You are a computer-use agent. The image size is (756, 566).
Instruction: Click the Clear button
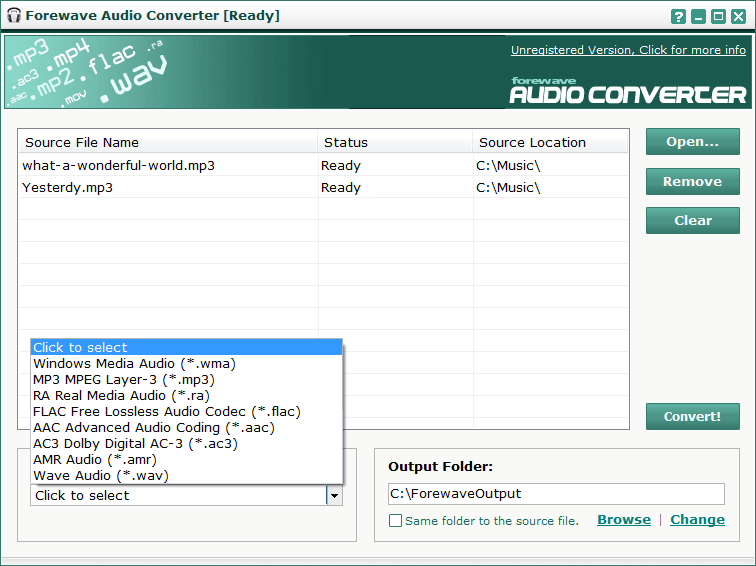pos(692,220)
